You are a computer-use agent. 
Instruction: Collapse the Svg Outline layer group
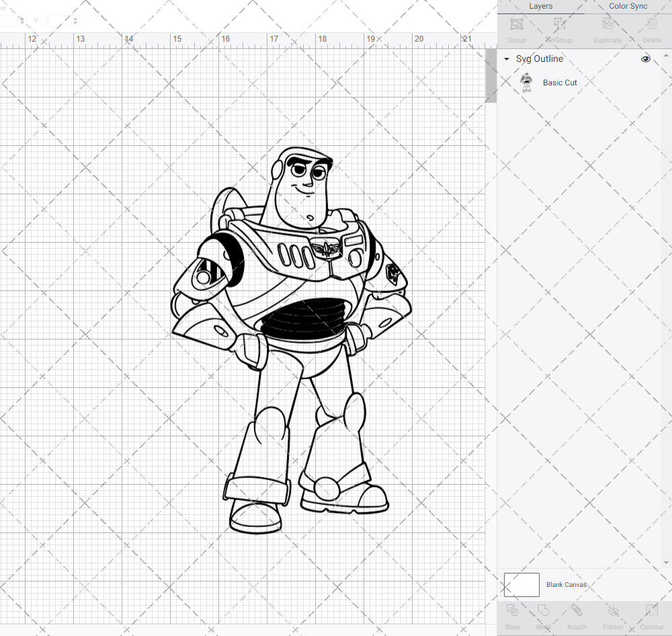coord(507,59)
